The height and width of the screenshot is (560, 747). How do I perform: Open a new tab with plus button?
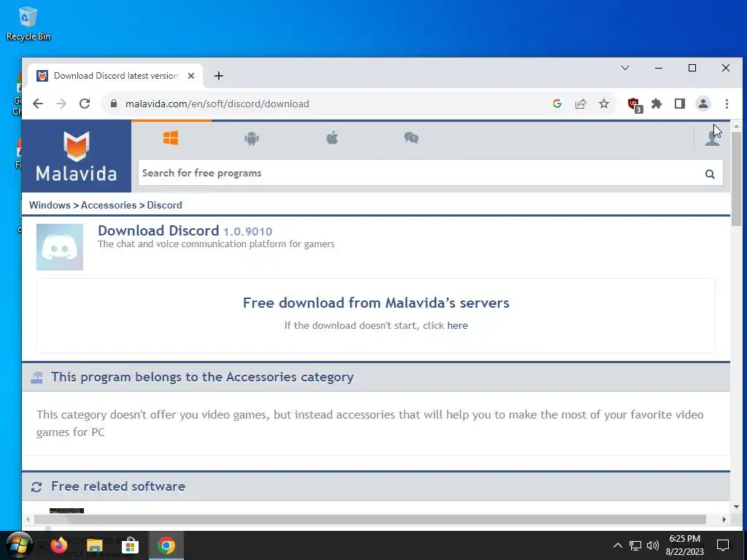pos(219,76)
